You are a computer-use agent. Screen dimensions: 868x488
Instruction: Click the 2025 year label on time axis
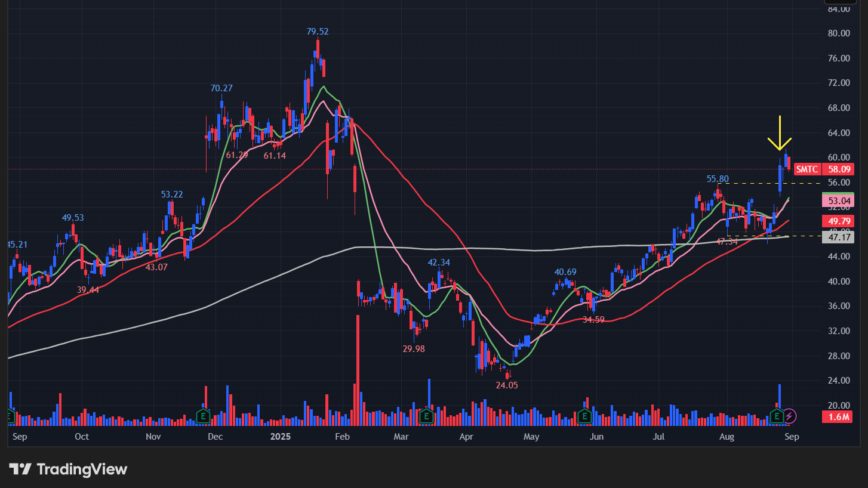click(280, 436)
